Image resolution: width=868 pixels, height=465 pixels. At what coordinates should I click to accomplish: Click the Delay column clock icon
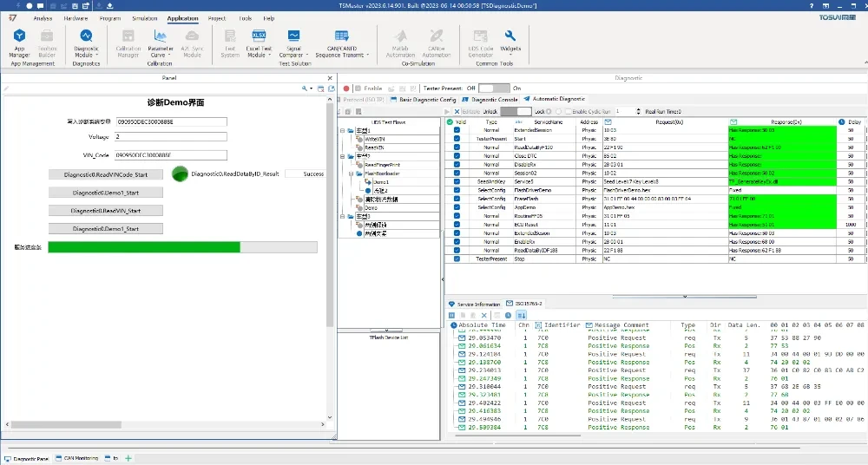coord(841,121)
